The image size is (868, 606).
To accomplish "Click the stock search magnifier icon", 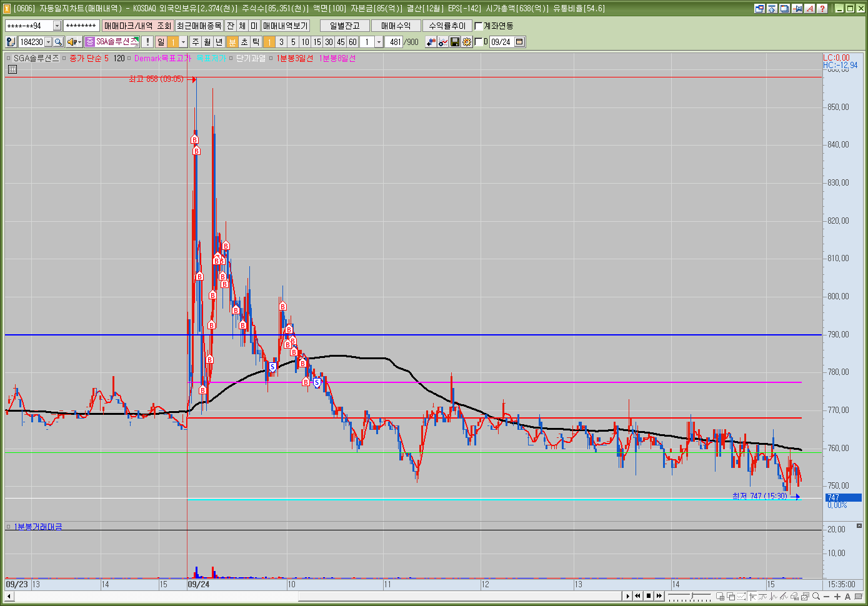I will click(x=58, y=42).
